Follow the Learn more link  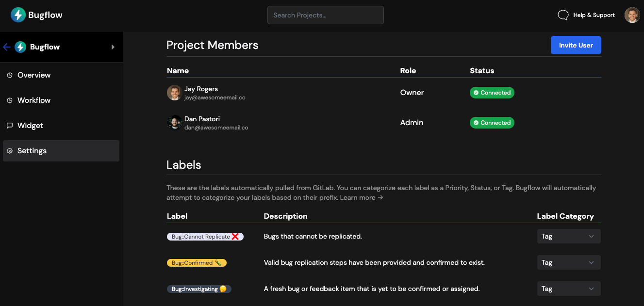pos(362,197)
